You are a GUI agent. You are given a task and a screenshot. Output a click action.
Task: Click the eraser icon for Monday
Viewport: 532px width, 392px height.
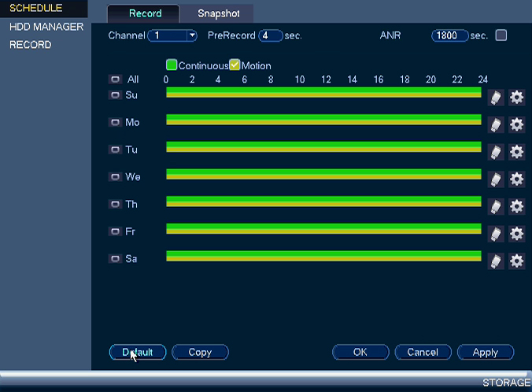[496, 125]
